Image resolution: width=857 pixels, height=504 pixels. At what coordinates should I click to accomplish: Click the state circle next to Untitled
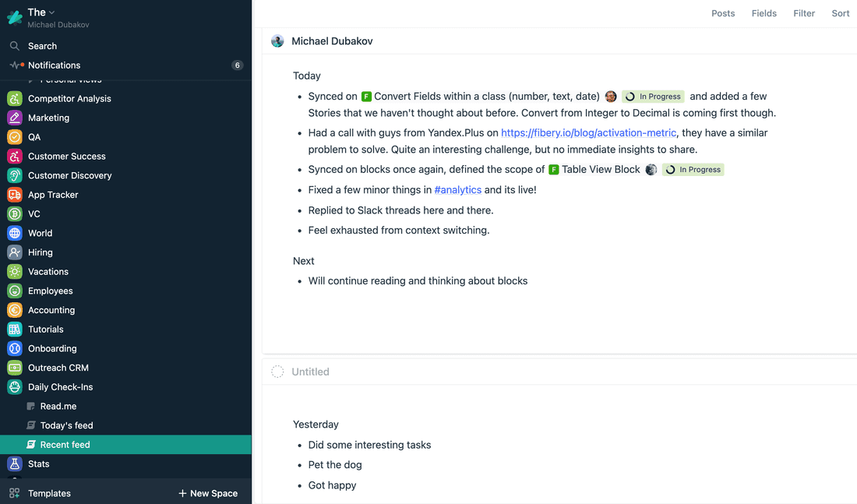coord(277,372)
